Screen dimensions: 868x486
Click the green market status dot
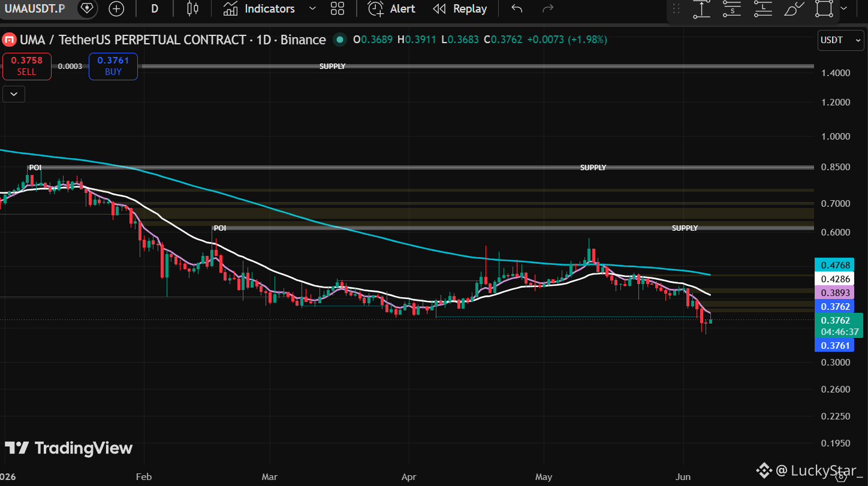tap(340, 40)
